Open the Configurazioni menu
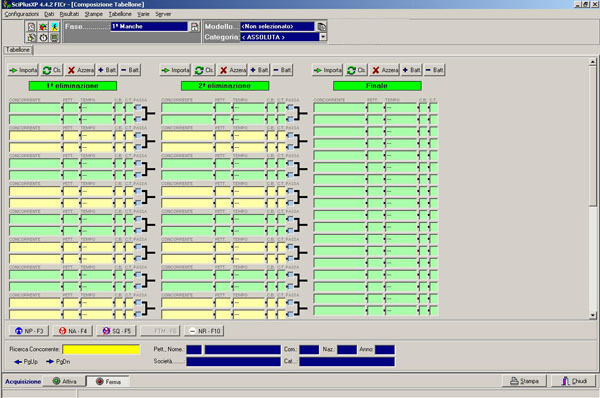 point(21,14)
